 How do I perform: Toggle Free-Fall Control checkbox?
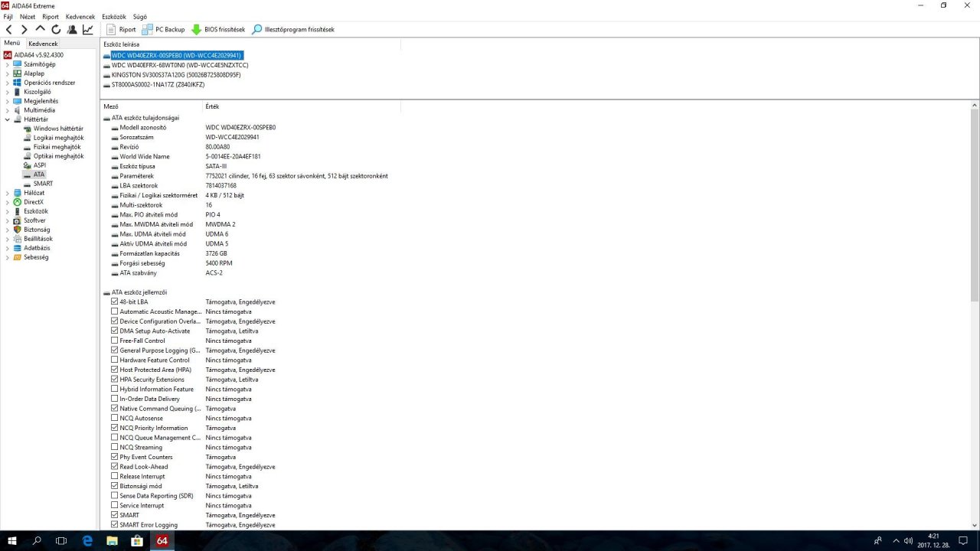115,341
